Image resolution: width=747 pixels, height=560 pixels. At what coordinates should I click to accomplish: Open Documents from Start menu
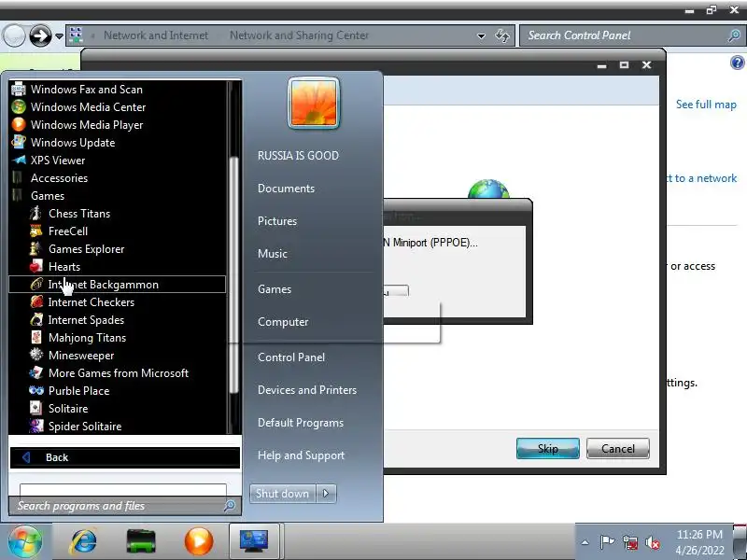(286, 189)
